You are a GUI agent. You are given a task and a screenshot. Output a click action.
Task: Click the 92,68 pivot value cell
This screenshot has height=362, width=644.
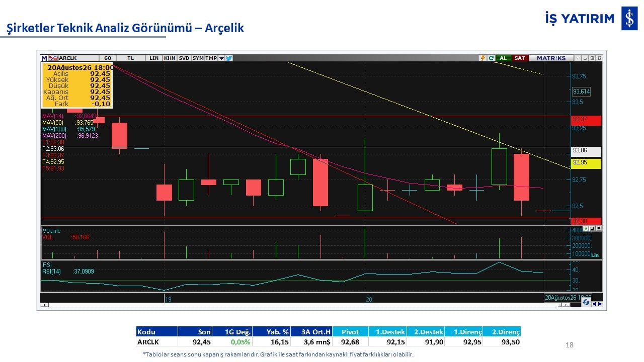click(x=350, y=342)
